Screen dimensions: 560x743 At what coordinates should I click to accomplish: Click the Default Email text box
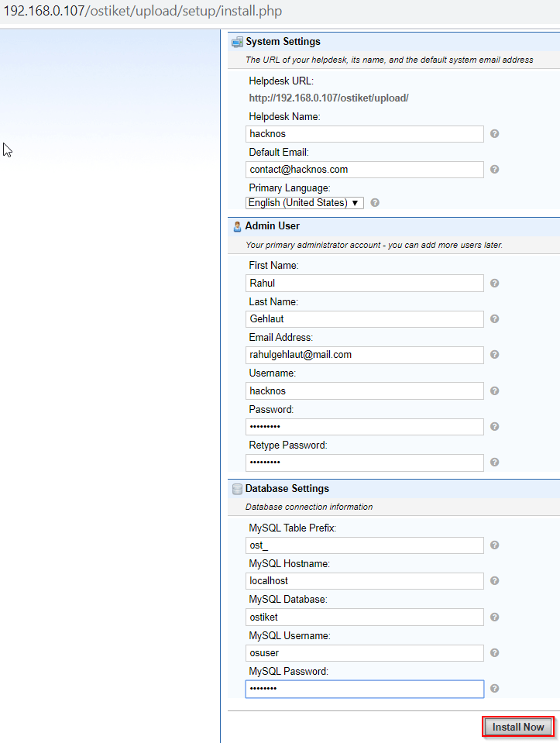click(364, 170)
